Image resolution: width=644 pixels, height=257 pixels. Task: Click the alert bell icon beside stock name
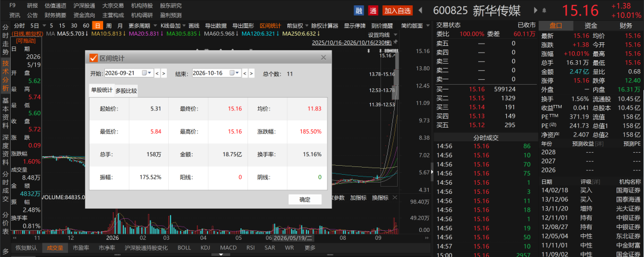pyautogui.click(x=544, y=10)
